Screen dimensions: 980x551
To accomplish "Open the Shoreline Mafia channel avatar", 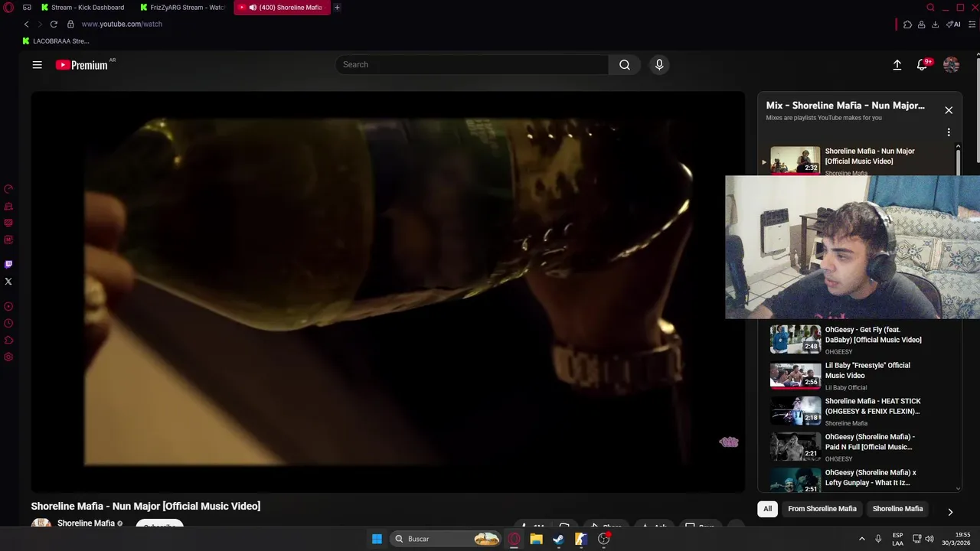I will click(41, 524).
